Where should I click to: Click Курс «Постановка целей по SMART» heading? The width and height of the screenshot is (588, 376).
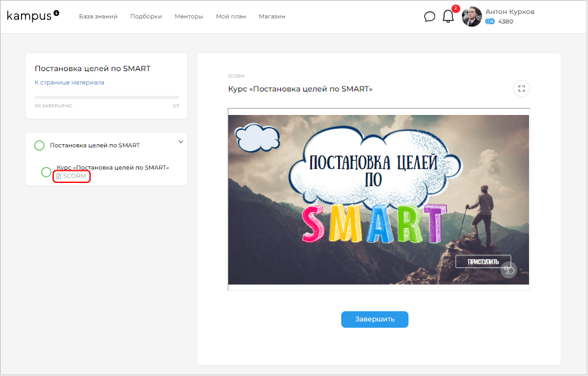pos(301,89)
